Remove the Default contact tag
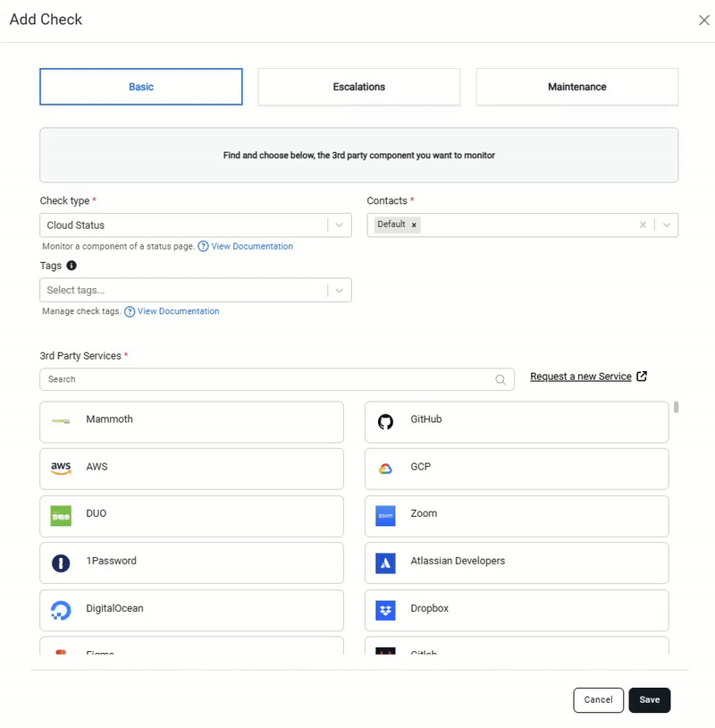The image size is (715, 728). [414, 224]
